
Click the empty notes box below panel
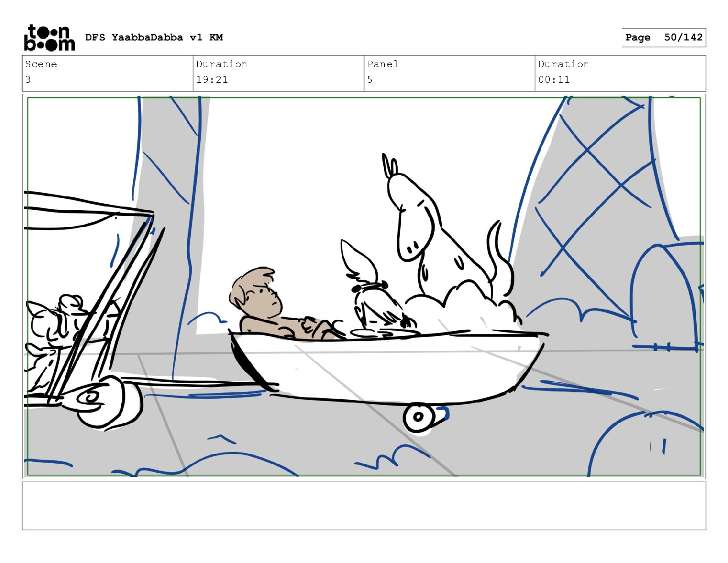coord(364,506)
